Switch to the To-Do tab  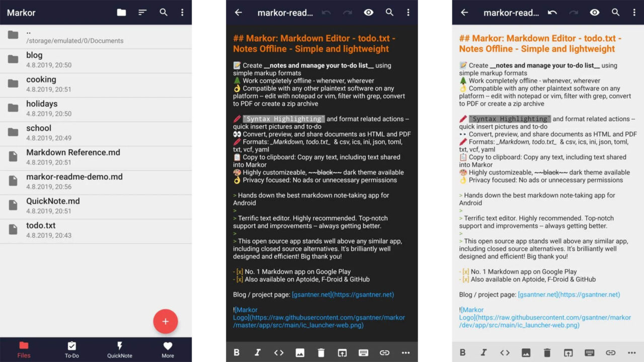pos(71,349)
